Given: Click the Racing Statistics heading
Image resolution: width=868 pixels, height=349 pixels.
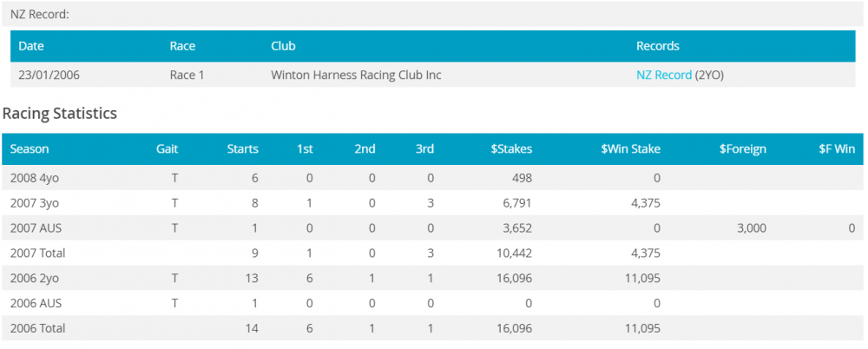Looking at the screenshot, I should click(x=59, y=113).
